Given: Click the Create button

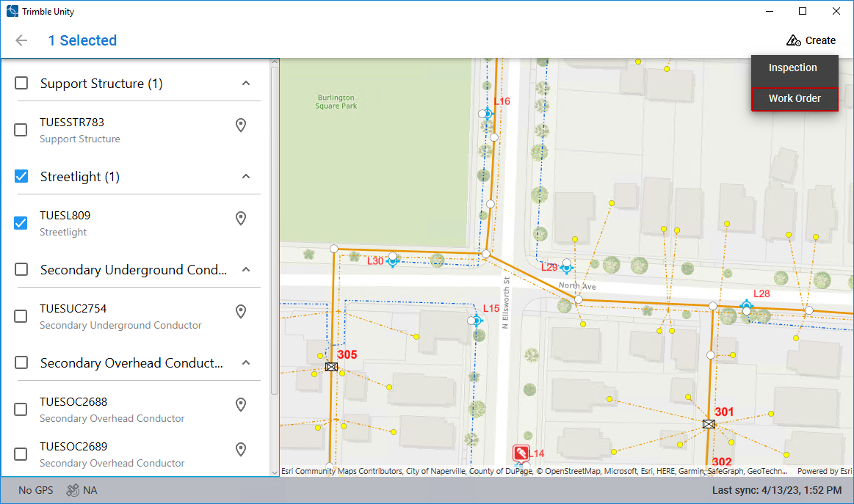Looking at the screenshot, I should click(811, 40).
